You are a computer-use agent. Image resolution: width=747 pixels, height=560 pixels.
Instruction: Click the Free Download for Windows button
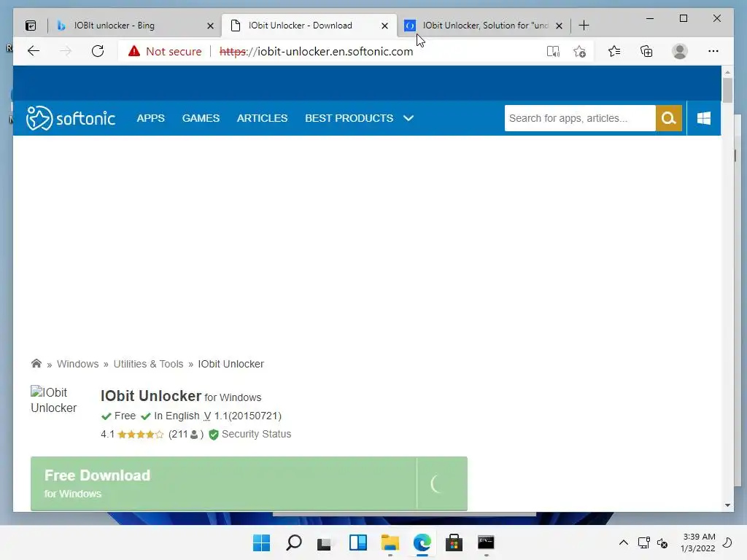coord(249,483)
